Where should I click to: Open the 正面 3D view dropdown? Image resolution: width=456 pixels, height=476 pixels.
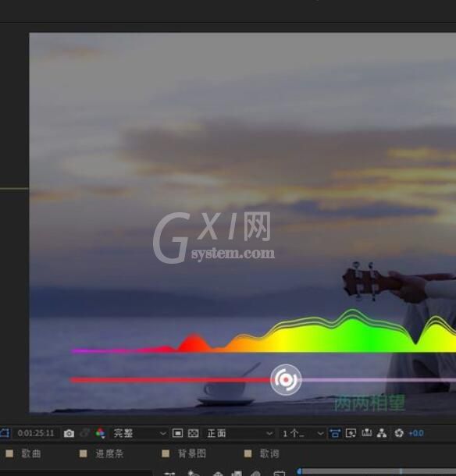(x=240, y=433)
